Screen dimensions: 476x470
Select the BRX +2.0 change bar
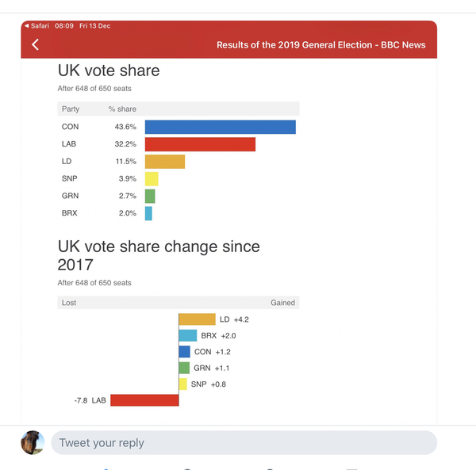pyautogui.click(x=188, y=335)
